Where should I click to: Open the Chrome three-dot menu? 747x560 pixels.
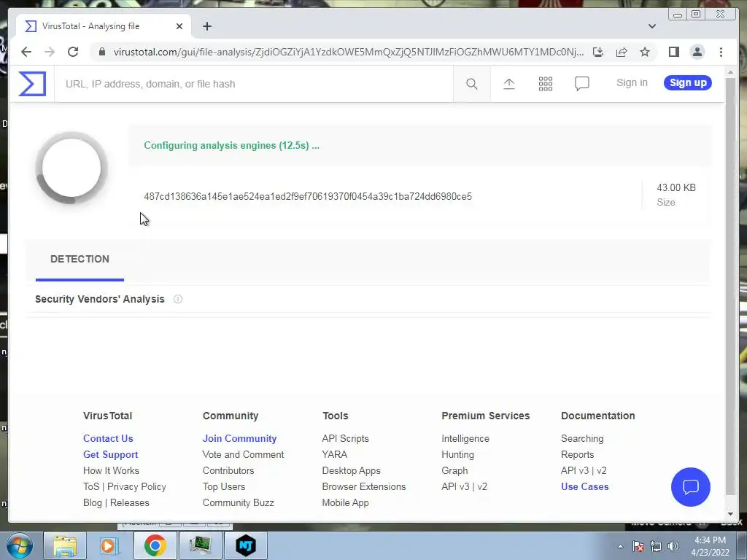click(x=721, y=52)
